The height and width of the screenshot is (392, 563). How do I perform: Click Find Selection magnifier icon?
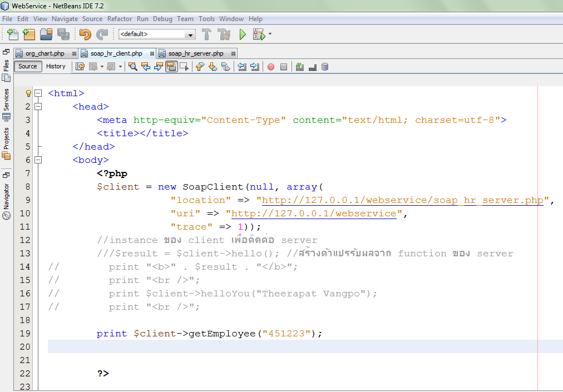point(133,67)
